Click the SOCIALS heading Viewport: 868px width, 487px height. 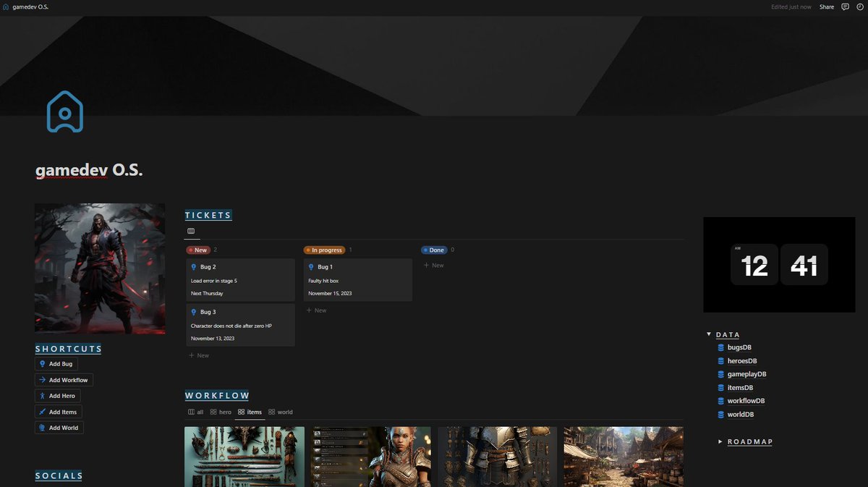tap(59, 475)
